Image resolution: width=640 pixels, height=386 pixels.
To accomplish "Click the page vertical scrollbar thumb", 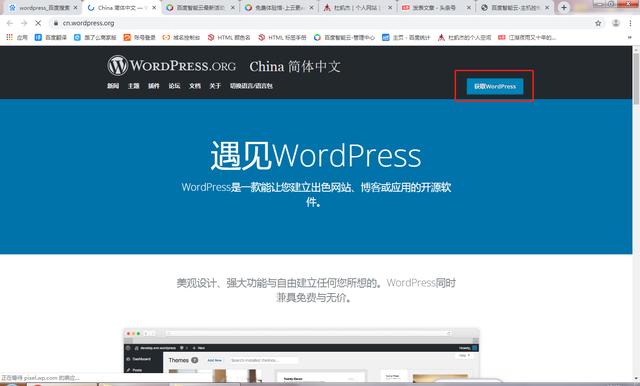I will point(636,78).
